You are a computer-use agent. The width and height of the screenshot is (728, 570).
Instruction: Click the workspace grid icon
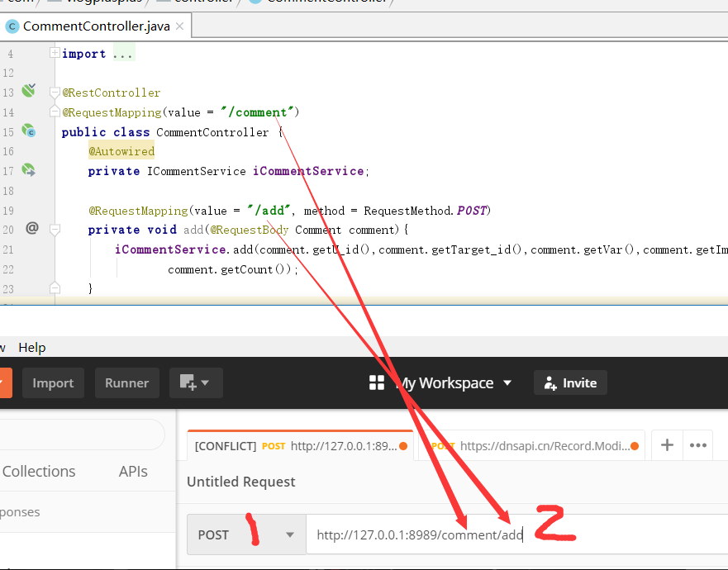tap(377, 383)
